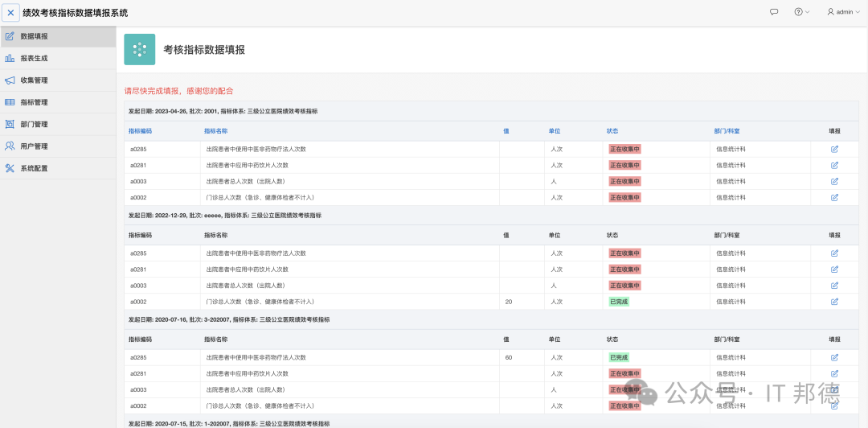Click the 用户管理 users icon
This screenshot has height=428, width=868.
pyautogui.click(x=10, y=146)
